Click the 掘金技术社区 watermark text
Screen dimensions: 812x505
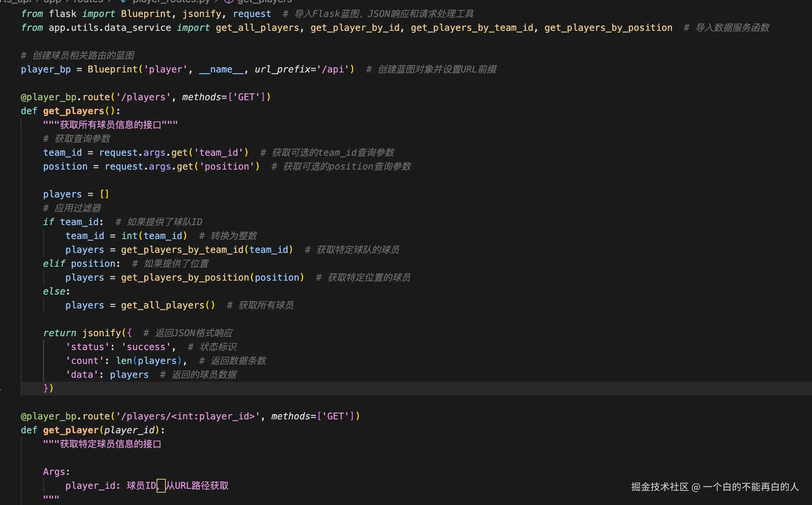tap(659, 487)
